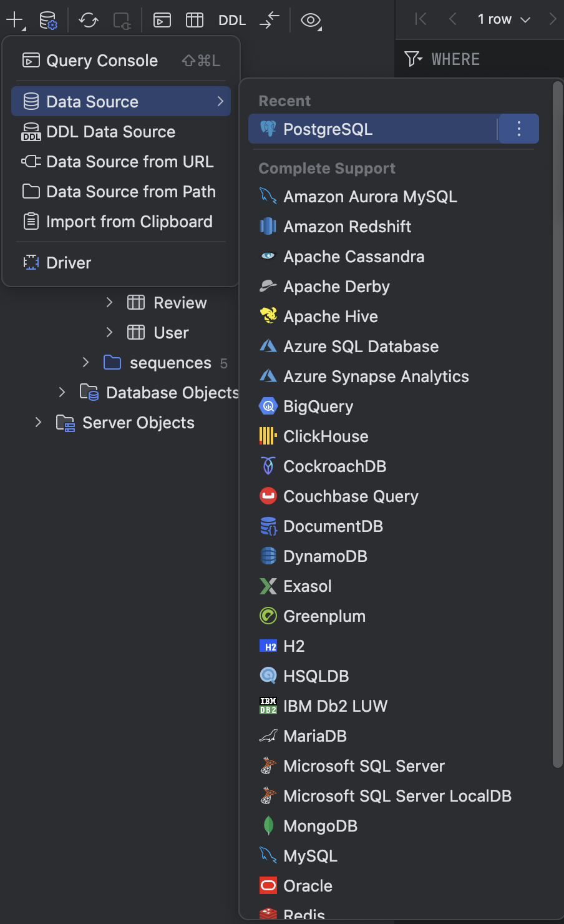The width and height of the screenshot is (564, 924).
Task: Select the sequences folder
Action: pyautogui.click(x=170, y=363)
